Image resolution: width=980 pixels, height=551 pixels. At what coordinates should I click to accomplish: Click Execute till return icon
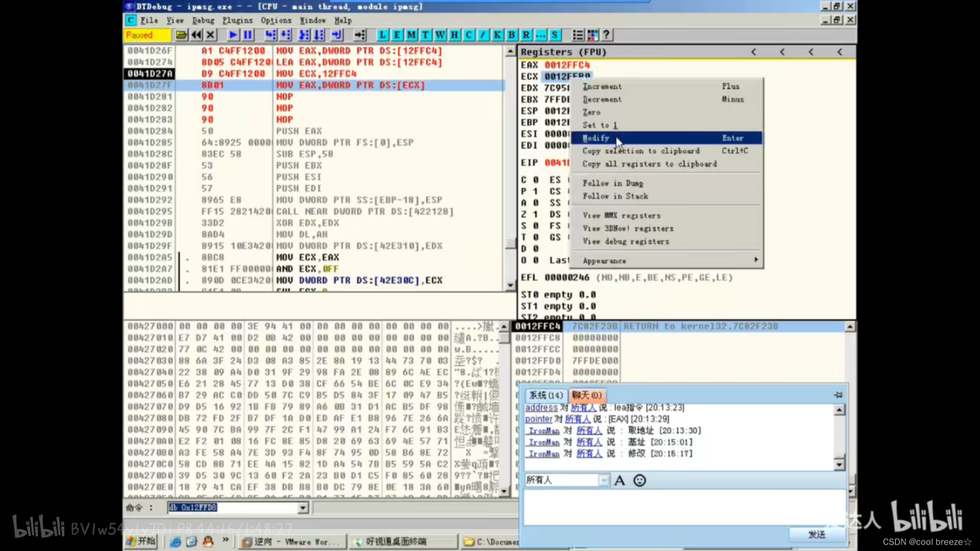337,35
